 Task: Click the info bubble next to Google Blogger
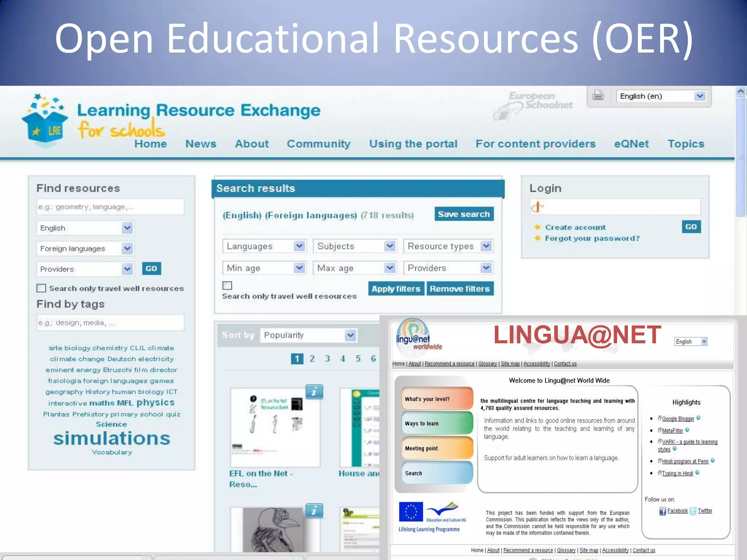[698, 418]
